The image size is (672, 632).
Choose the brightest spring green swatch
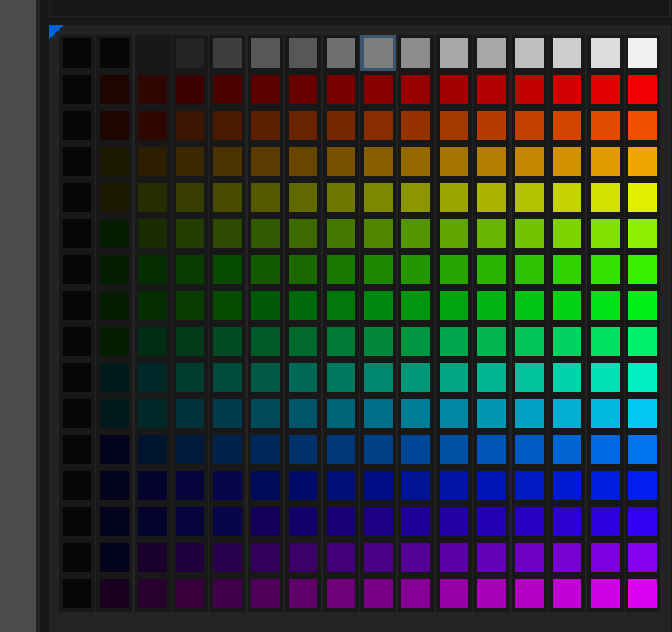(x=643, y=341)
